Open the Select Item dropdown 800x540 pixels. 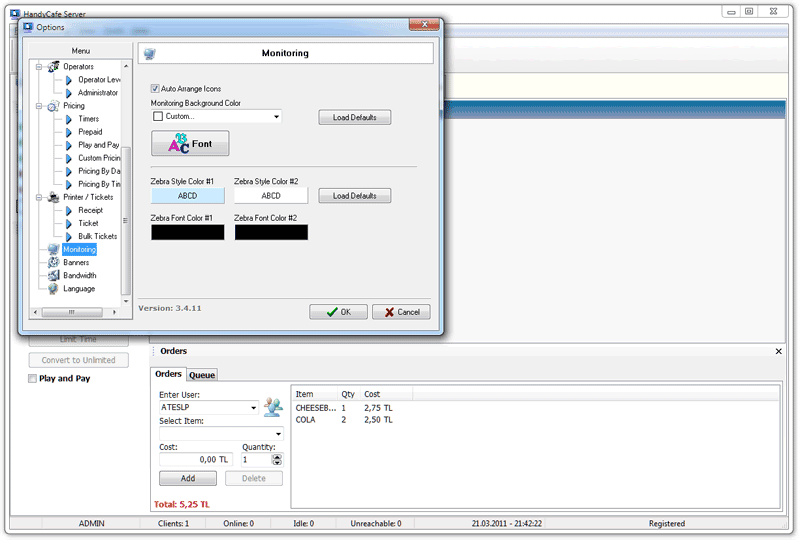click(277, 433)
